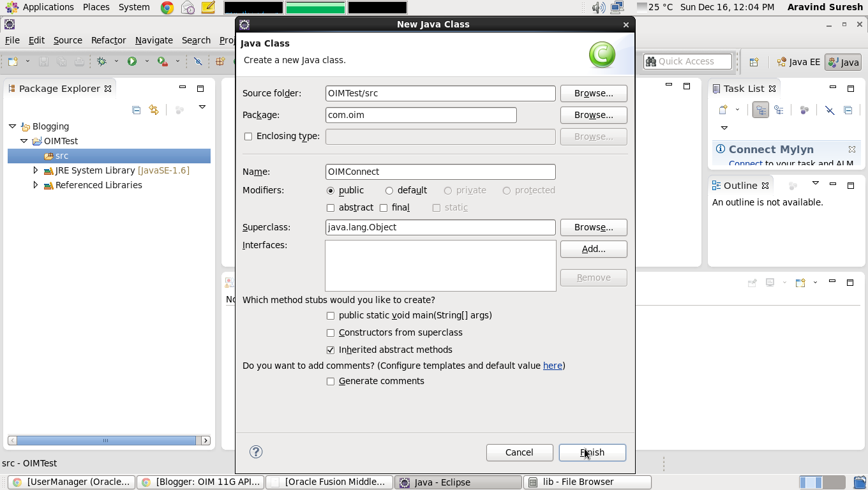Image resolution: width=868 pixels, height=490 pixels.
Task: Open the External Tools dropdown arrow
Action: click(177, 61)
